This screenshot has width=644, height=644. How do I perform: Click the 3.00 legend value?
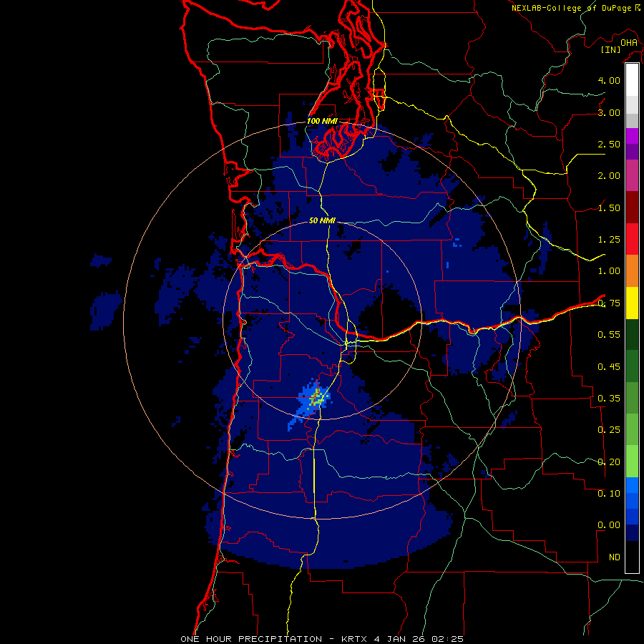tap(609, 112)
